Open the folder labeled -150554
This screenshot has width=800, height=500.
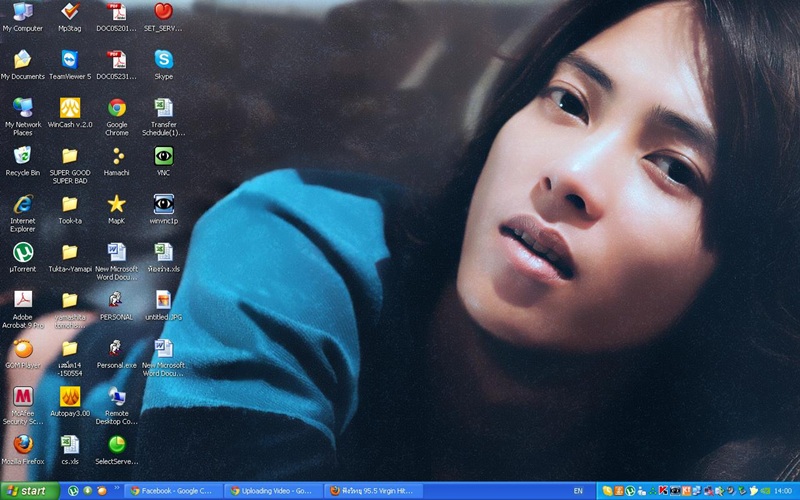[x=70, y=357]
